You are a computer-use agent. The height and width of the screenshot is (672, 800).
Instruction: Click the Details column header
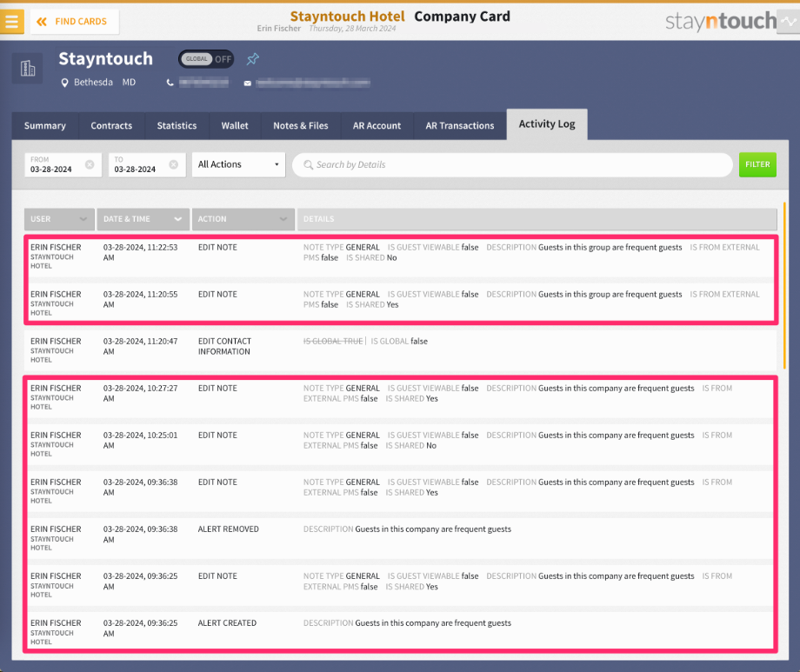coord(537,219)
